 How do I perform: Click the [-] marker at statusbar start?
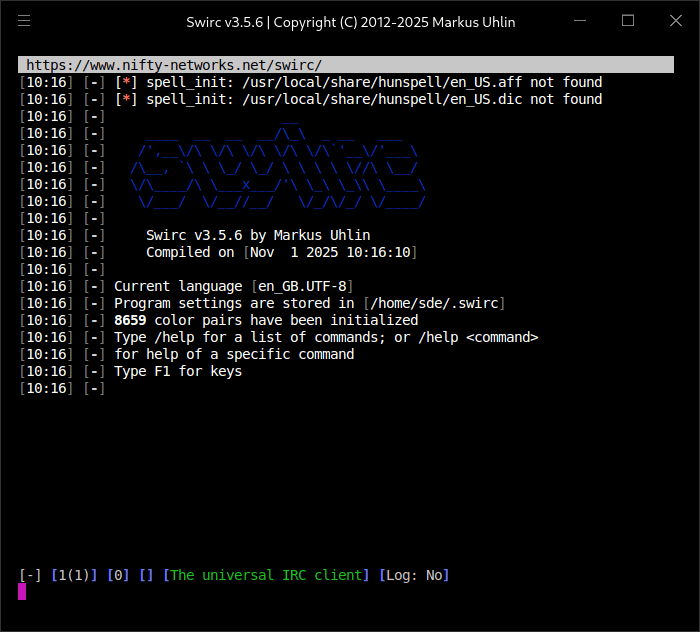pyautogui.click(x=30, y=575)
